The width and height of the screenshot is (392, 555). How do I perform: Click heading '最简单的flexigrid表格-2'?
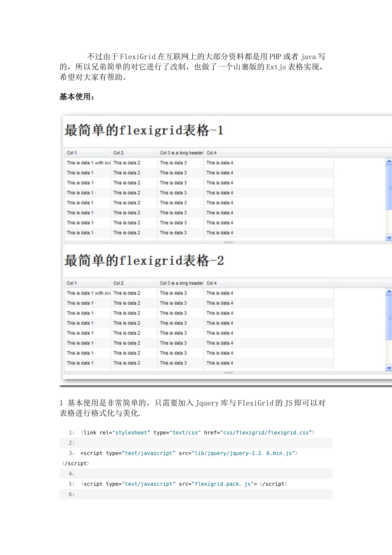click(144, 261)
